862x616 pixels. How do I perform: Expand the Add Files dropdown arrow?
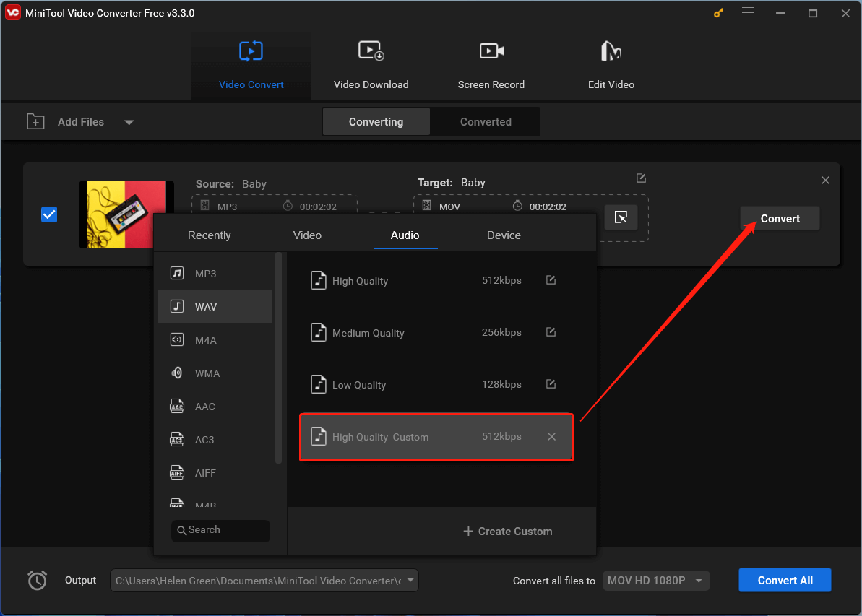click(x=129, y=122)
